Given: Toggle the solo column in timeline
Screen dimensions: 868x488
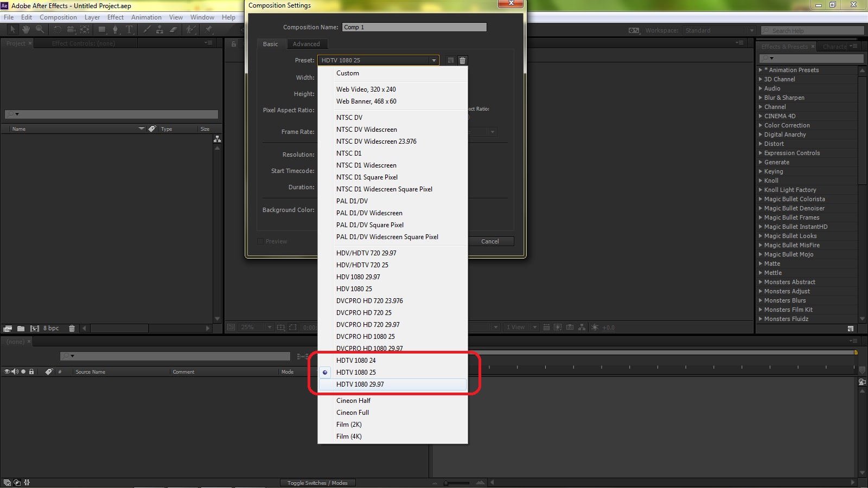Looking at the screenshot, I should [x=23, y=371].
